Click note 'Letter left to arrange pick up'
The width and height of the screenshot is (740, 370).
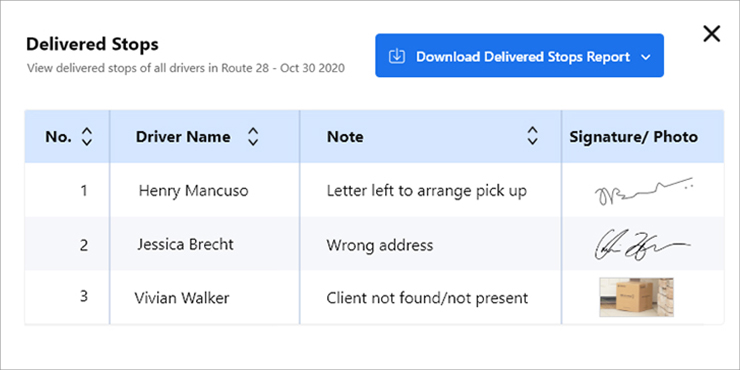coord(427,192)
